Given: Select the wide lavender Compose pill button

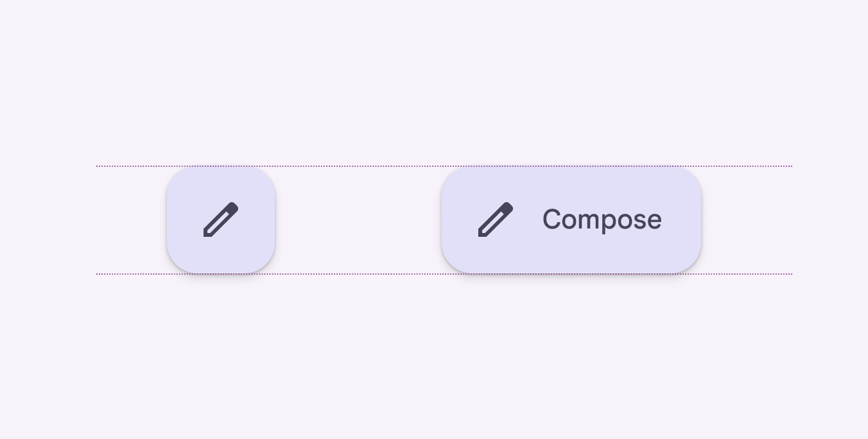Looking at the screenshot, I should click(571, 219).
